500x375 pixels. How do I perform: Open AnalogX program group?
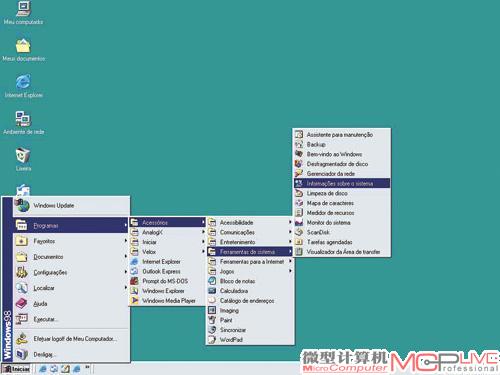[x=168, y=232]
